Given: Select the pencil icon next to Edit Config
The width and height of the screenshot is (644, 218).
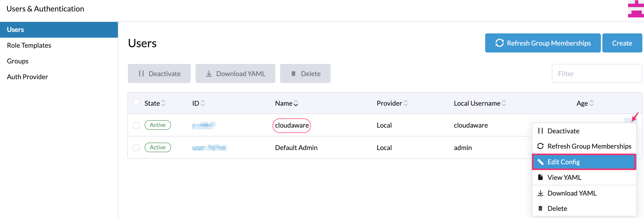Looking at the screenshot, I should pos(541,162).
